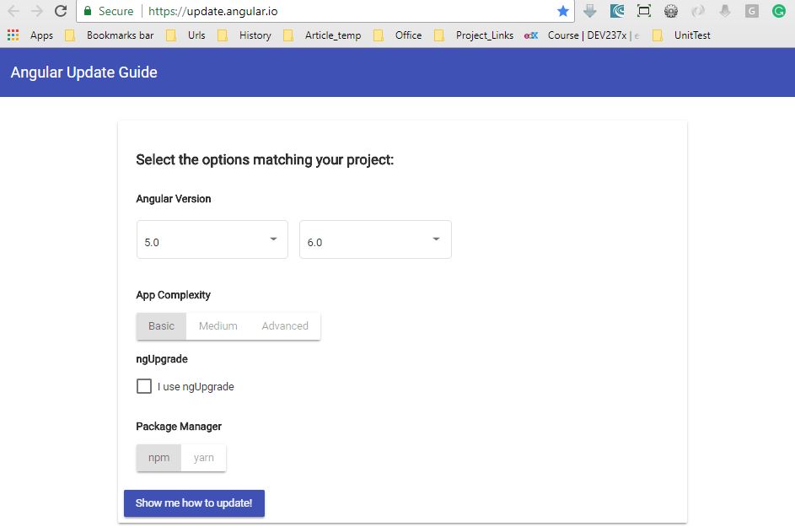Open the Project_Links bookmark folder
Image resolution: width=795 pixels, height=532 pixels.
click(474, 35)
